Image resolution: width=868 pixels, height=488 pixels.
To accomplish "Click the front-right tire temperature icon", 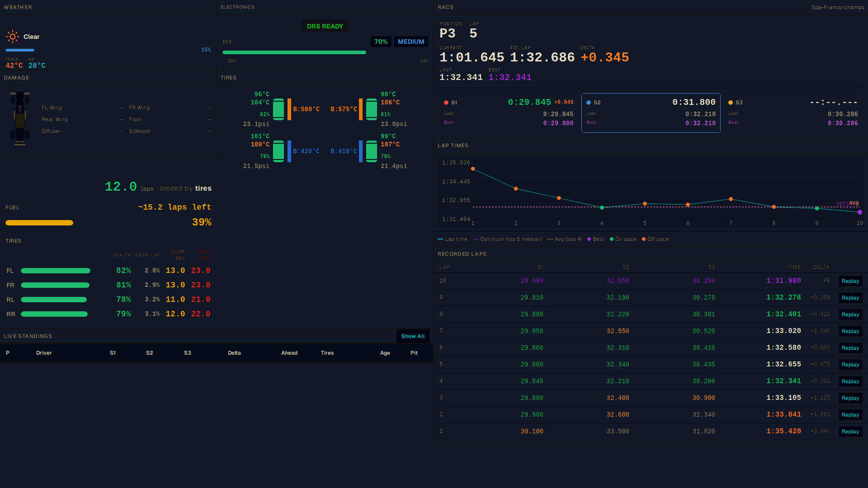I will click(x=372, y=109).
